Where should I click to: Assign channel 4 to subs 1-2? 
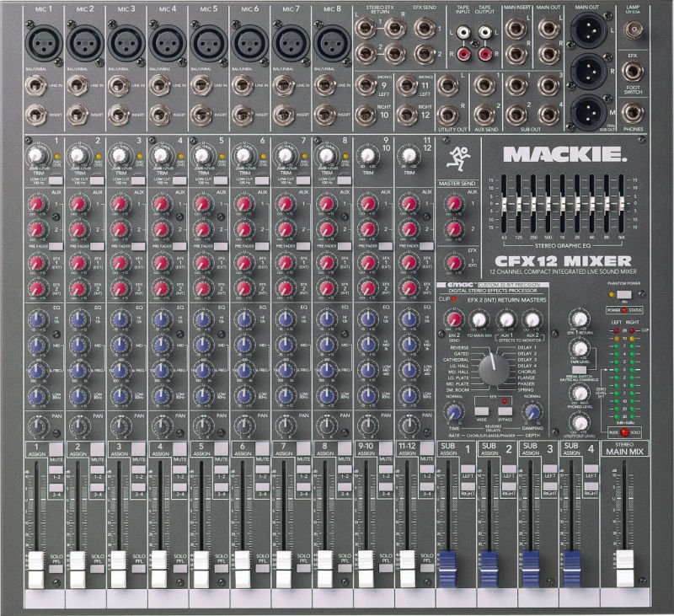click(179, 469)
